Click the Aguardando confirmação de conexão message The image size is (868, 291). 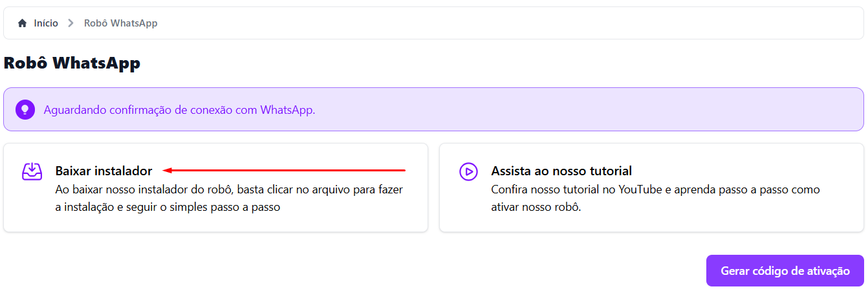179,109
